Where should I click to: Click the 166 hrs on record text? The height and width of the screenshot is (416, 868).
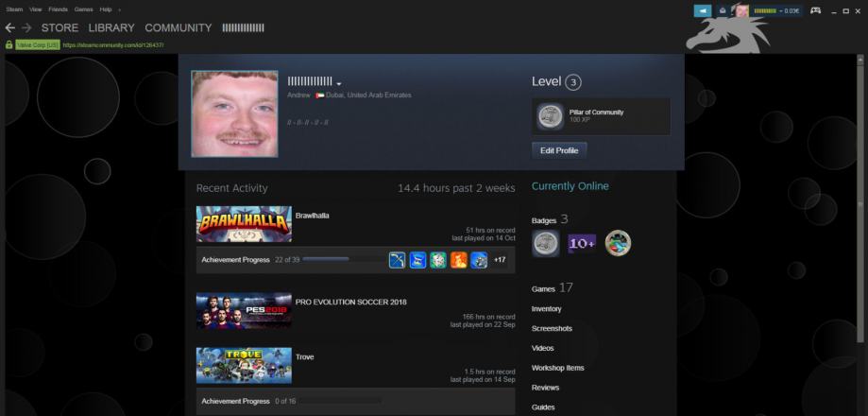(489, 317)
